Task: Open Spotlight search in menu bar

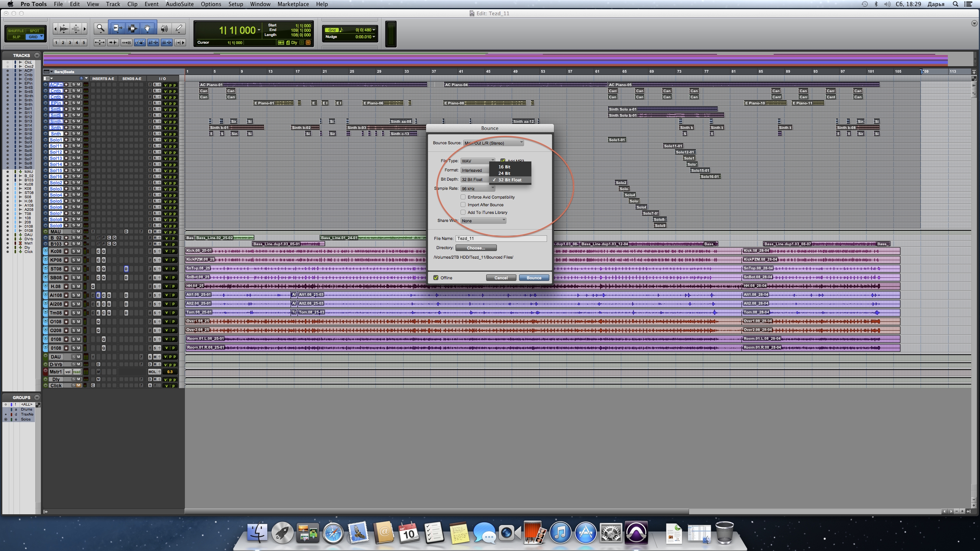Action: pos(955,4)
